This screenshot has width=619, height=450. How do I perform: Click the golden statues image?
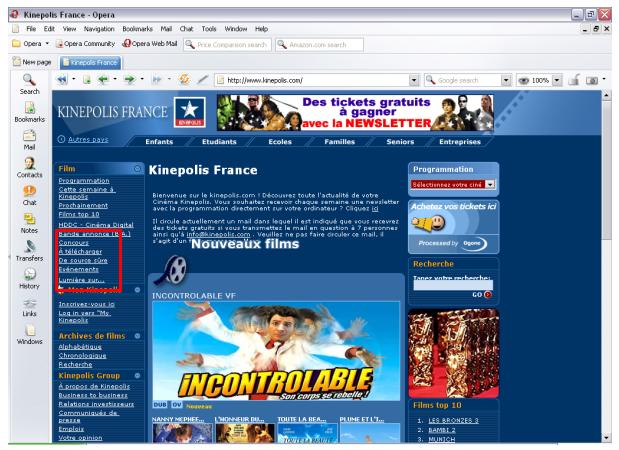pos(454,354)
